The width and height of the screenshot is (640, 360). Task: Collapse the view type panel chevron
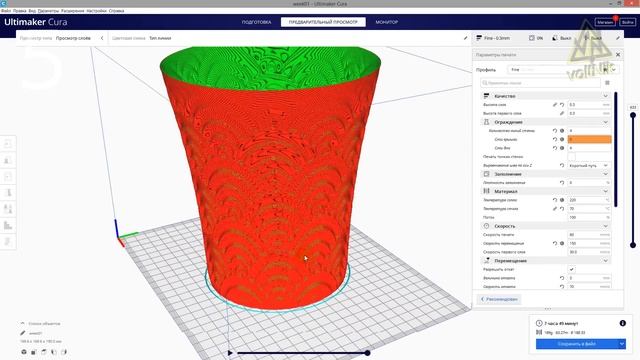(x=102, y=38)
